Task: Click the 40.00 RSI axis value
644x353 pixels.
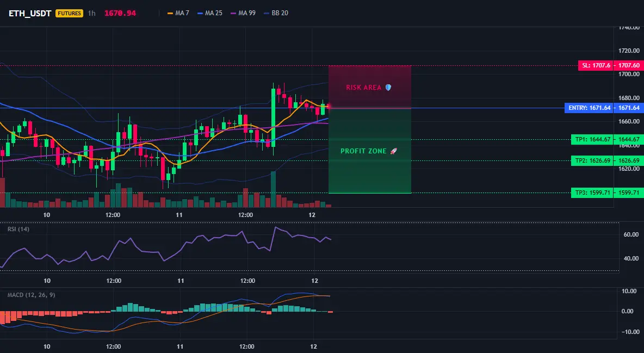Action: (631, 258)
